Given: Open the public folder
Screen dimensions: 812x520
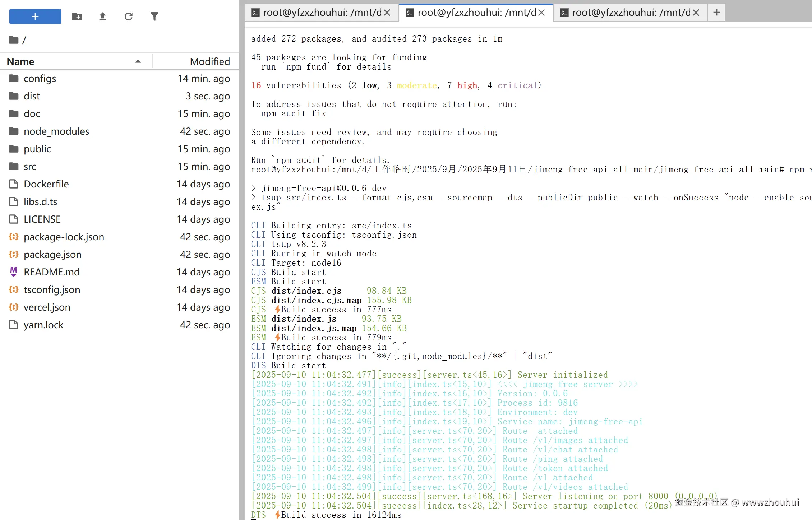Looking at the screenshot, I should (119, 149).
